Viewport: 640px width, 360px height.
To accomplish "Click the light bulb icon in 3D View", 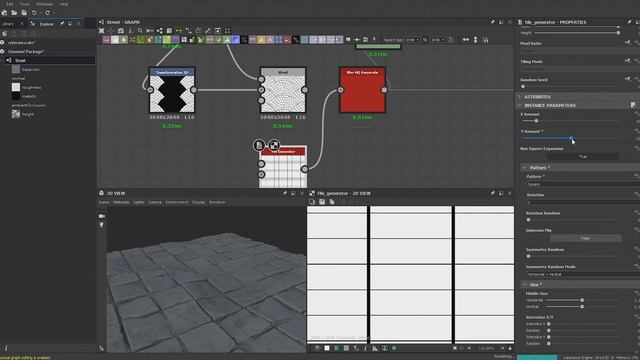I will coord(102,225).
